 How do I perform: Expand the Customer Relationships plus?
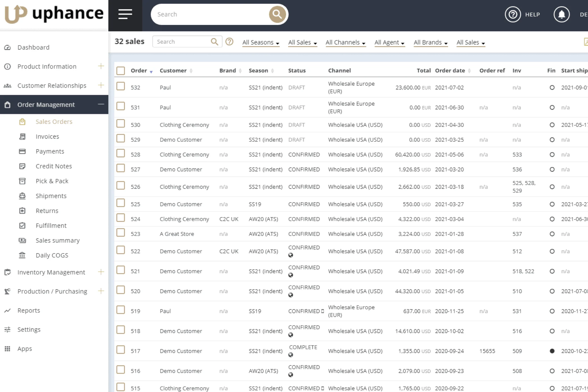[101, 85]
